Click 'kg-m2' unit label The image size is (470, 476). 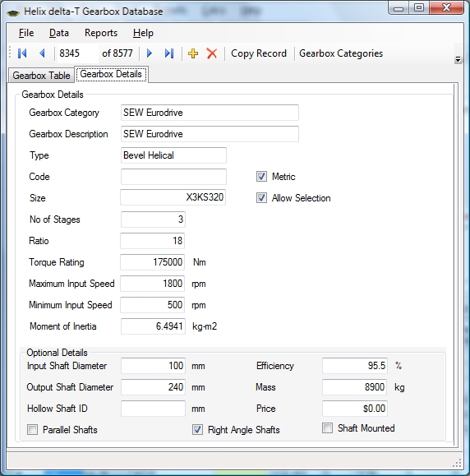(205, 326)
